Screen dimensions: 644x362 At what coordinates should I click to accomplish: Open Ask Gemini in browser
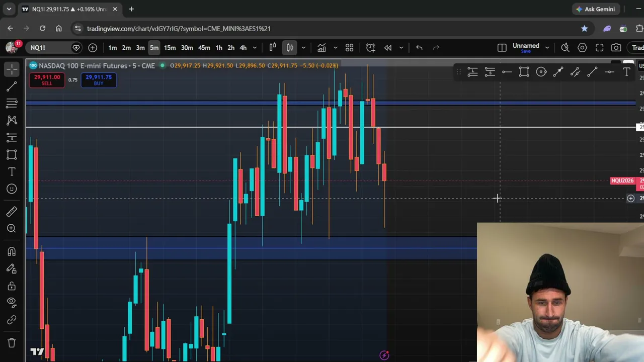[x=596, y=9]
